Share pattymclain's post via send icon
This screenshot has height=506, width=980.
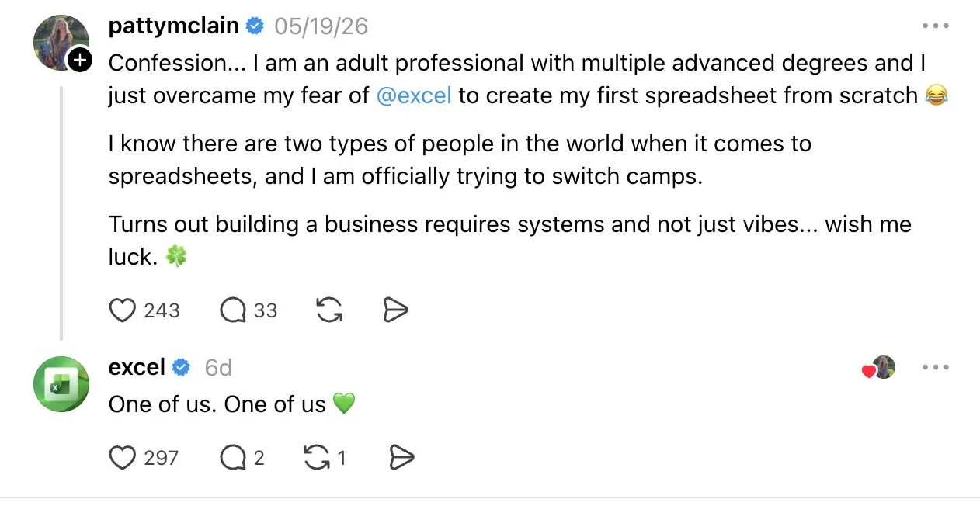[x=396, y=310]
